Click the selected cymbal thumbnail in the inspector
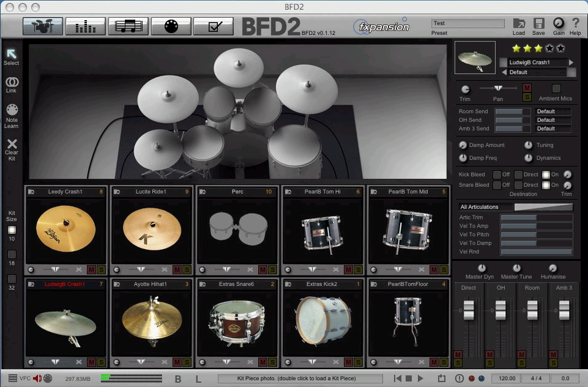588x387 pixels. click(475, 58)
